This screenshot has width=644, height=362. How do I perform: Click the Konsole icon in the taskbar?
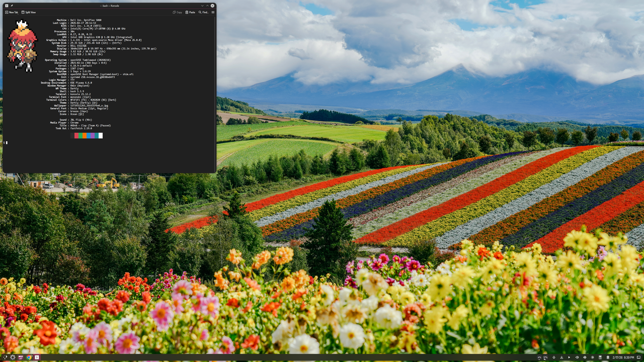(x=36, y=357)
